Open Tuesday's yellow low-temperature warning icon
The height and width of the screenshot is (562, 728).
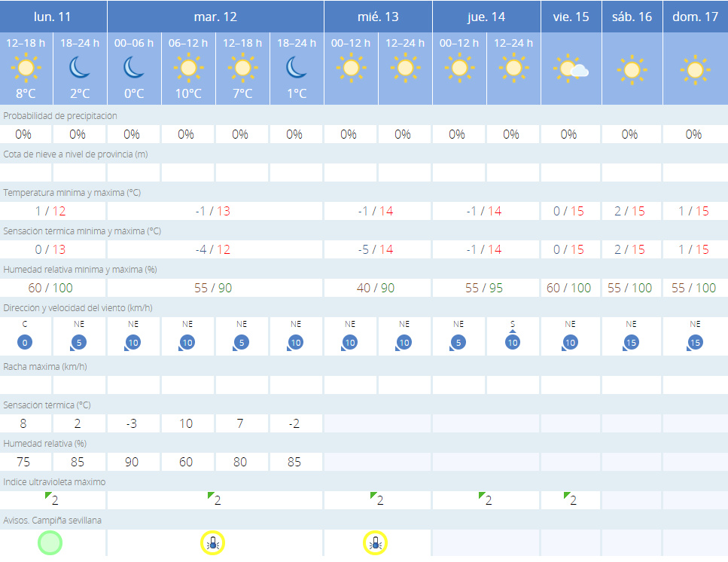[x=213, y=542]
